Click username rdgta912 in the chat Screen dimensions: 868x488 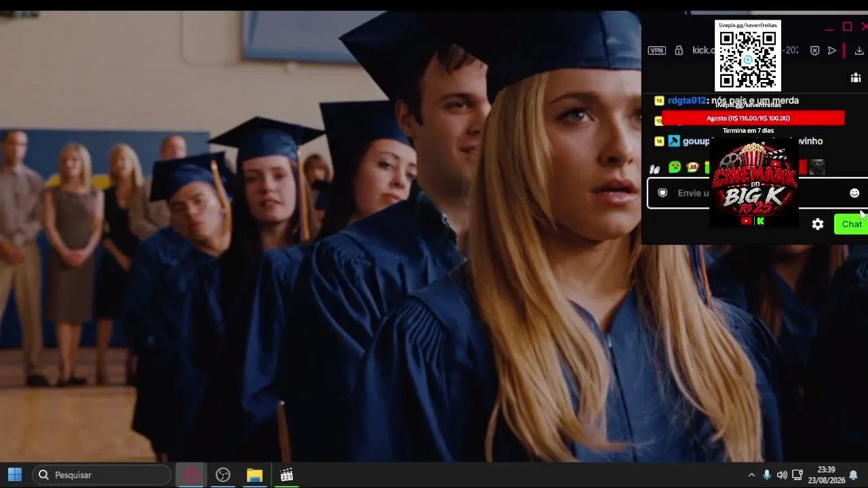tap(687, 100)
